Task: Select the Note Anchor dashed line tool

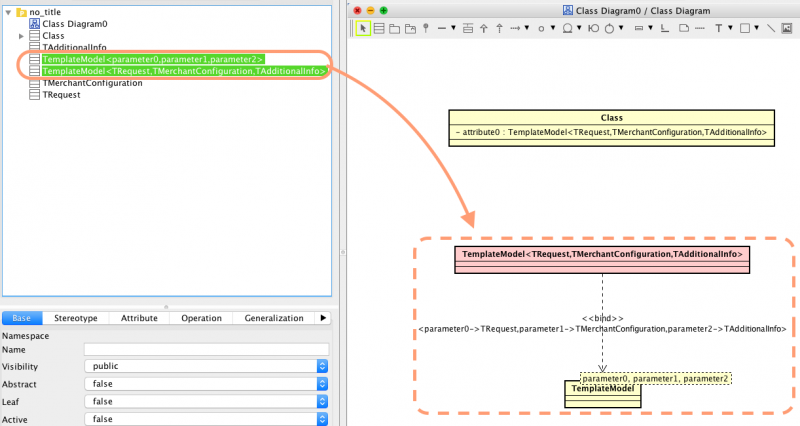Action: click(700, 29)
